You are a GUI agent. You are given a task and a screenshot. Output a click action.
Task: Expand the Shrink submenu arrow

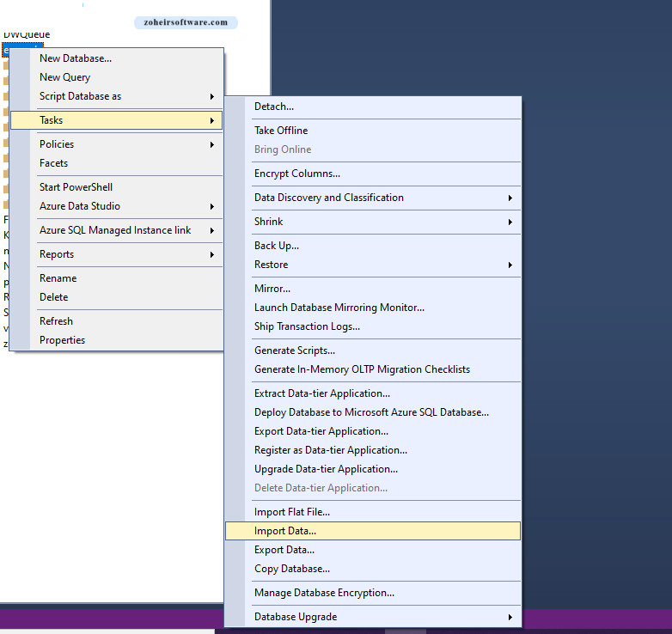(510, 222)
